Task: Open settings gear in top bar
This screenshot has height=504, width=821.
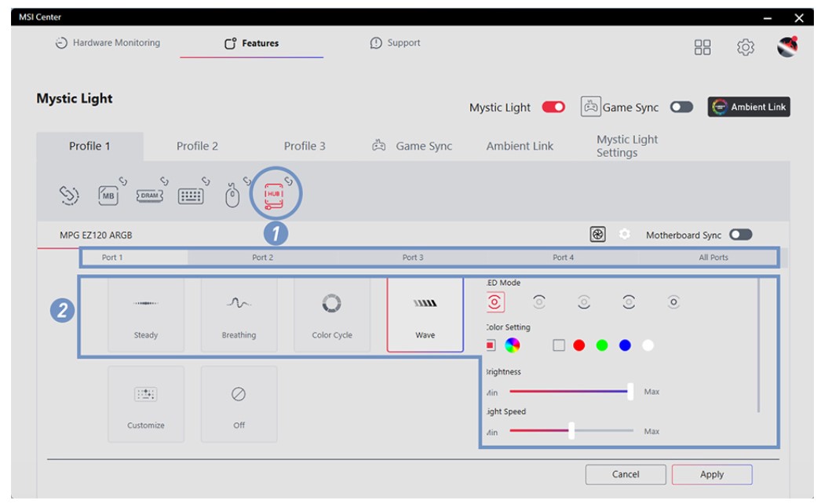Action: pyautogui.click(x=745, y=48)
